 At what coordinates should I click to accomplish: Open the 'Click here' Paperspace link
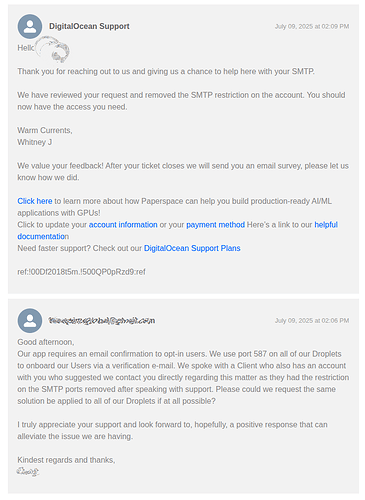coord(35,201)
